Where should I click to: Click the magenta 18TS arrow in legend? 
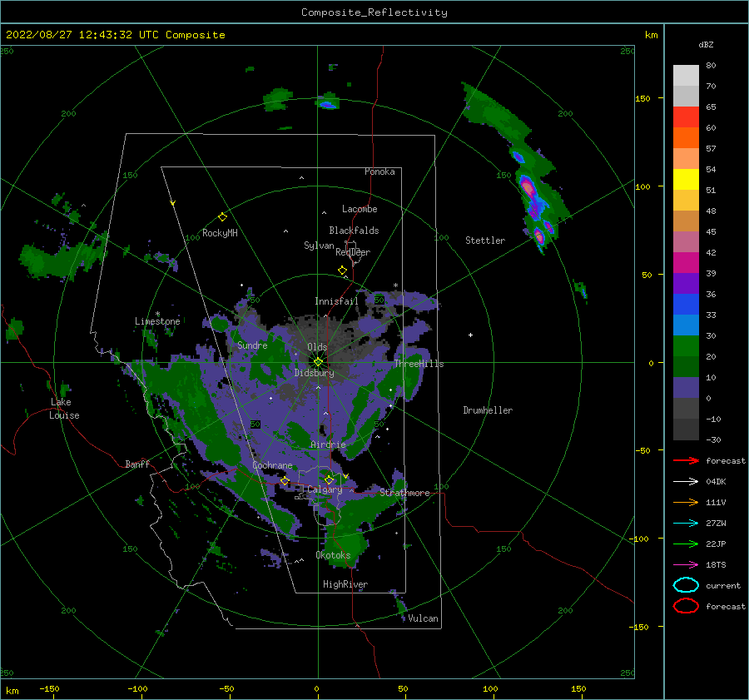click(686, 565)
